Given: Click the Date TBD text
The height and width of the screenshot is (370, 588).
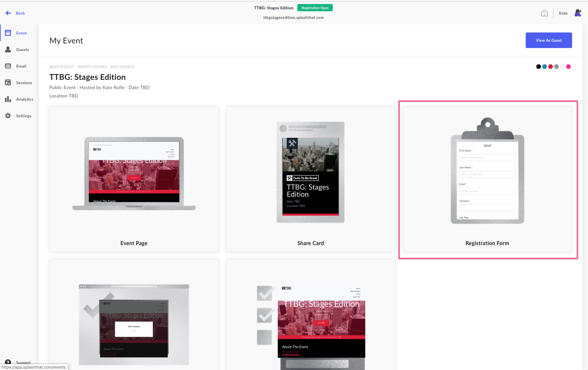Looking at the screenshot, I should (x=139, y=87).
